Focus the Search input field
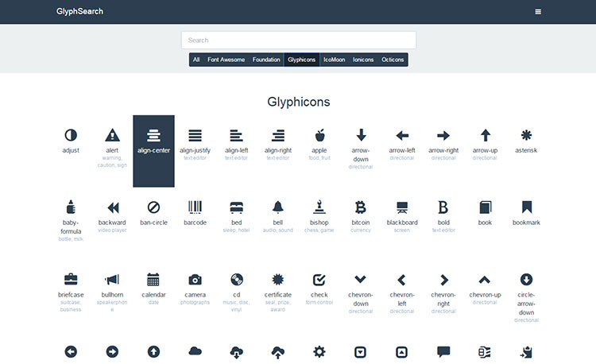Image resolution: width=596 pixels, height=364 pixels. [299, 41]
